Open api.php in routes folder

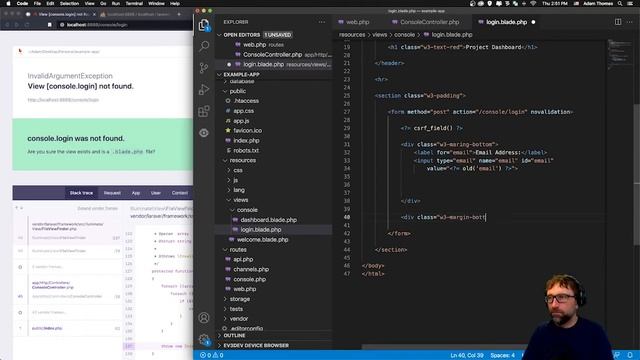[x=243, y=260]
